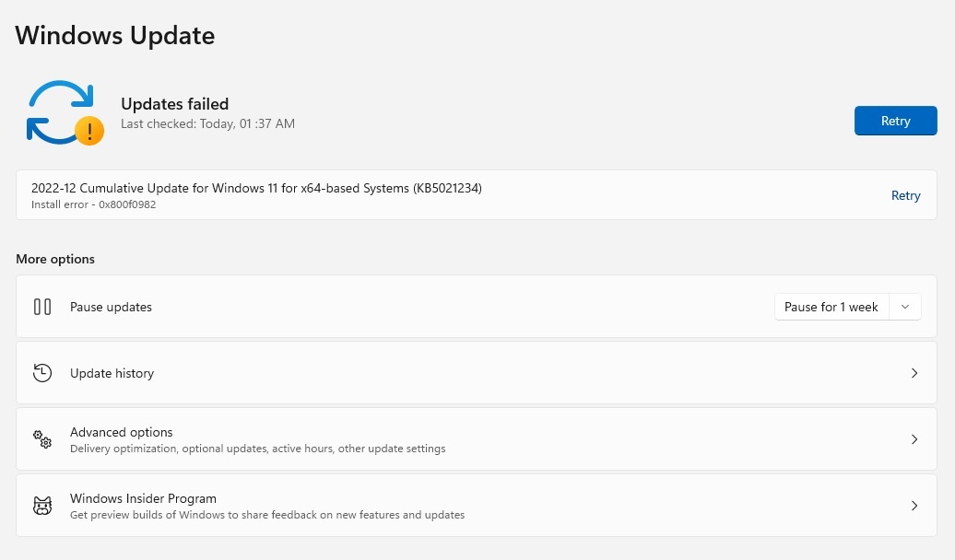The width and height of the screenshot is (955, 560).
Task: Select the 2022-12 Cumulative Update title text
Action: point(256,188)
